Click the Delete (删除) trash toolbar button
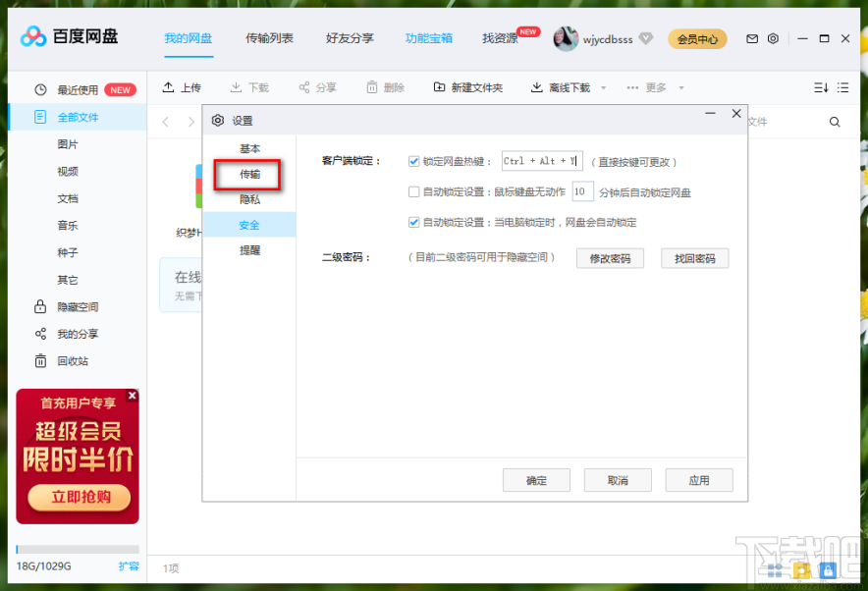Screen dimensions: 868x591 (x=385, y=87)
